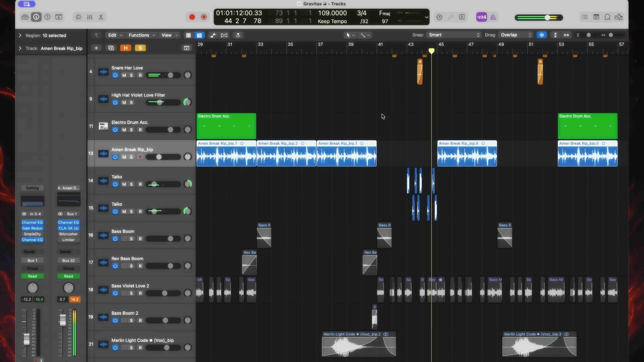Image resolution: width=644 pixels, height=362 pixels.
Task: Expand the Region inspector disclosure triangle
Action: point(20,36)
